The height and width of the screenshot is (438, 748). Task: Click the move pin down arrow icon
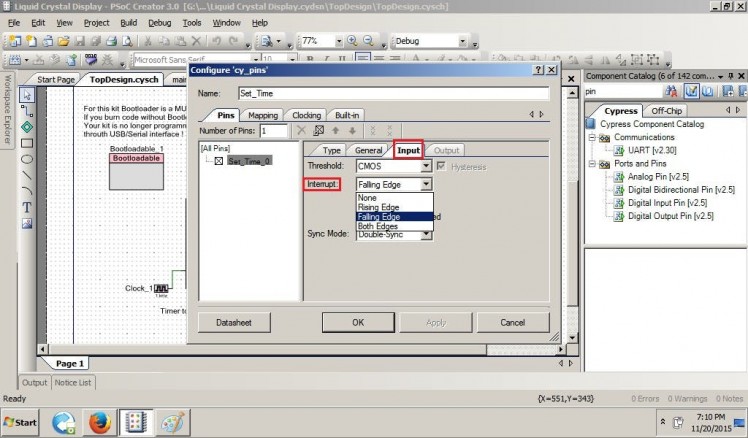pos(353,130)
